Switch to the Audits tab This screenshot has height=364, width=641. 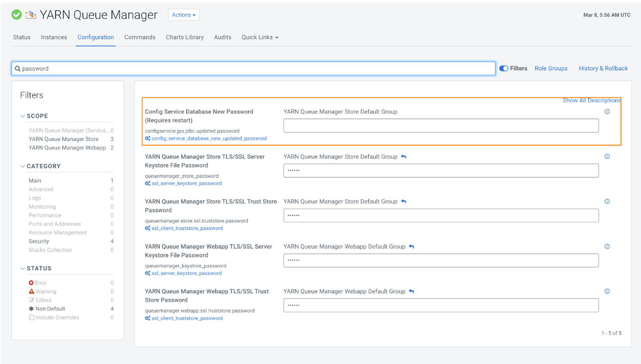223,37
